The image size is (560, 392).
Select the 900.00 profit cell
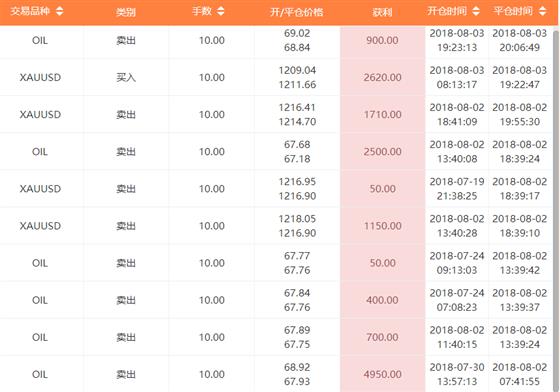coord(382,40)
